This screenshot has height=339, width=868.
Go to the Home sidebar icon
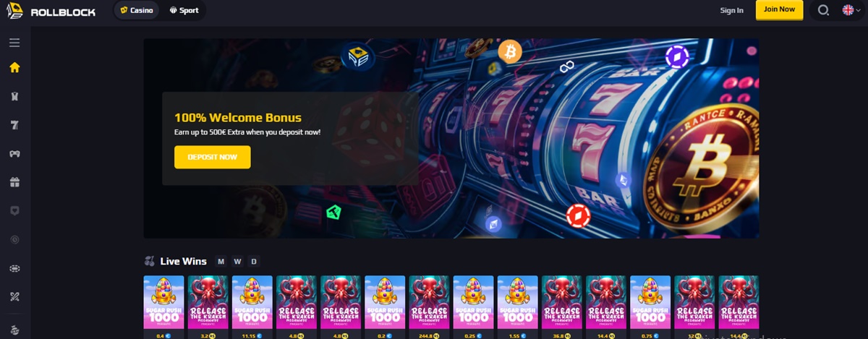[14, 68]
